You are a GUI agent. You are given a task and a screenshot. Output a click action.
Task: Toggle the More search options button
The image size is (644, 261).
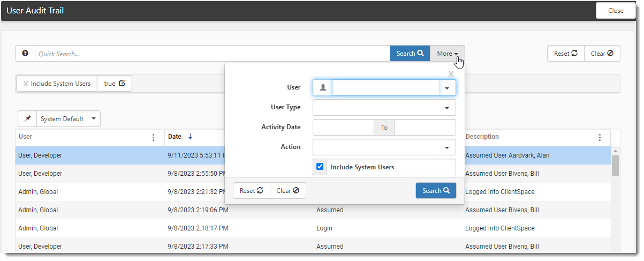click(x=447, y=54)
